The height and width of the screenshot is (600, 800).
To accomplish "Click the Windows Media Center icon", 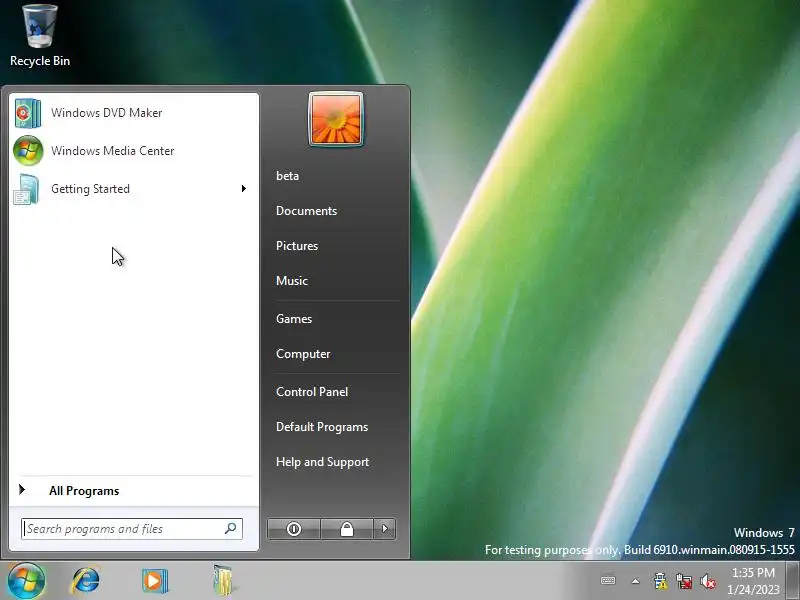I will coord(28,151).
